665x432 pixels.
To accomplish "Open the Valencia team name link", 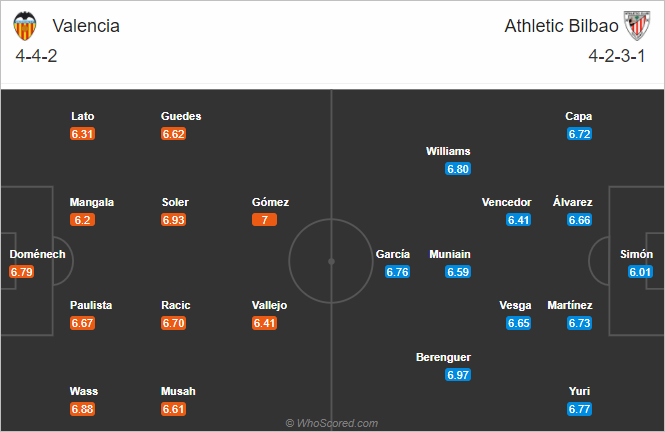I will 86,26.
